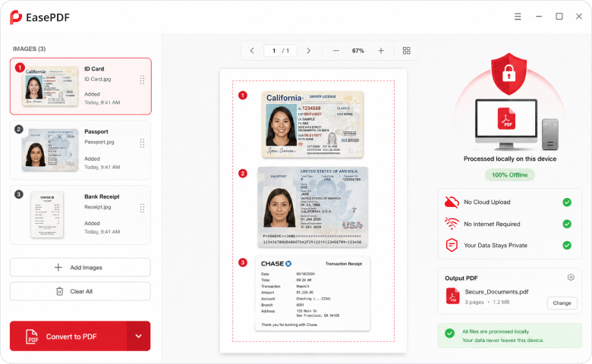
Task: Click the Receipt.jpg filename
Action: (97, 207)
